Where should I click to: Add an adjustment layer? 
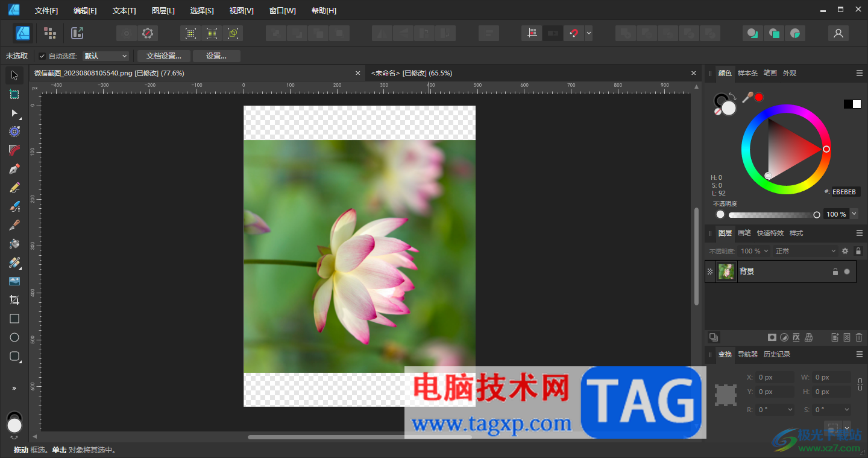point(784,337)
